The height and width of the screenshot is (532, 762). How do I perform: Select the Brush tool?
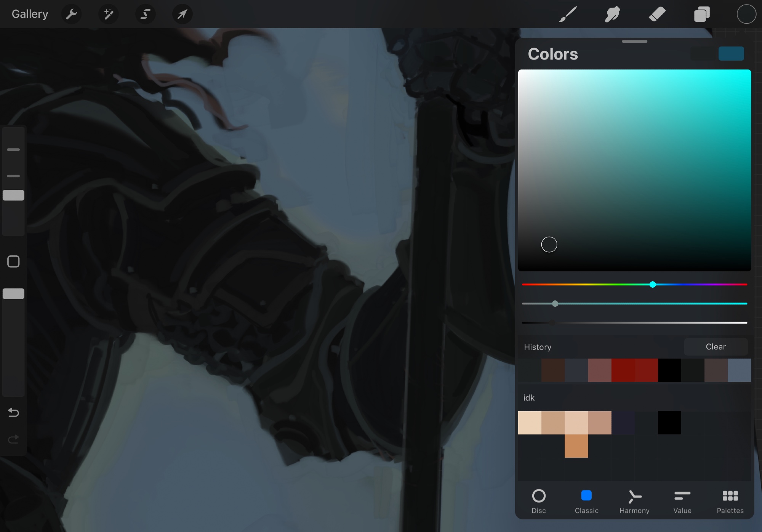(568, 14)
